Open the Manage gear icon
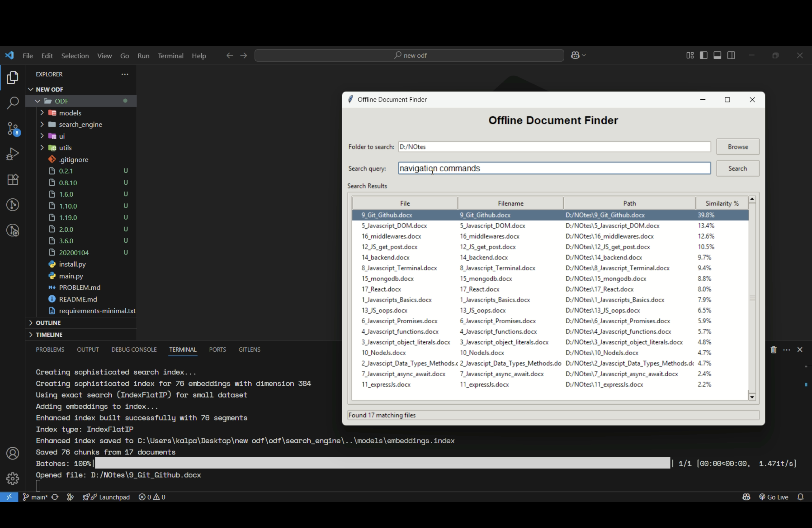This screenshot has height=528, width=812. [x=13, y=478]
